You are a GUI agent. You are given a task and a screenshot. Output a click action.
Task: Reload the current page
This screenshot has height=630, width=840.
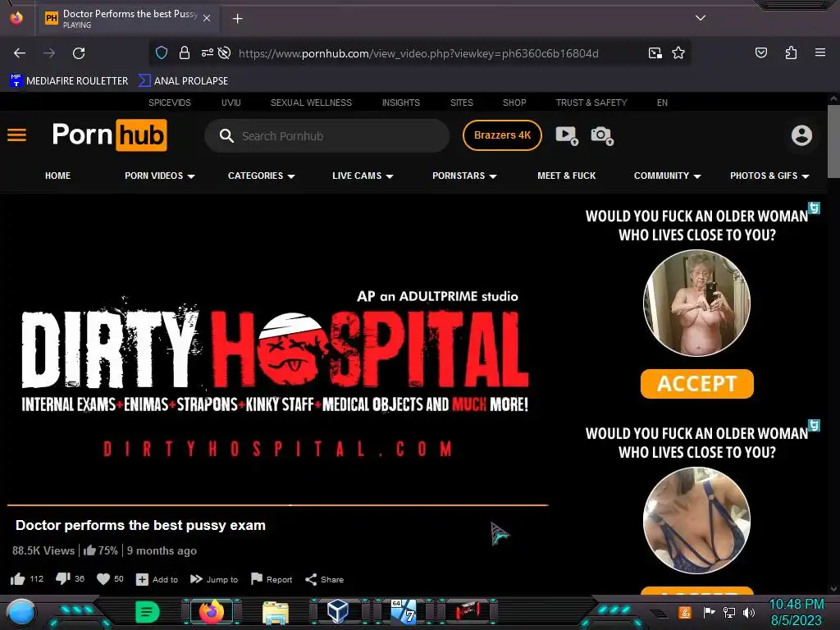click(79, 53)
